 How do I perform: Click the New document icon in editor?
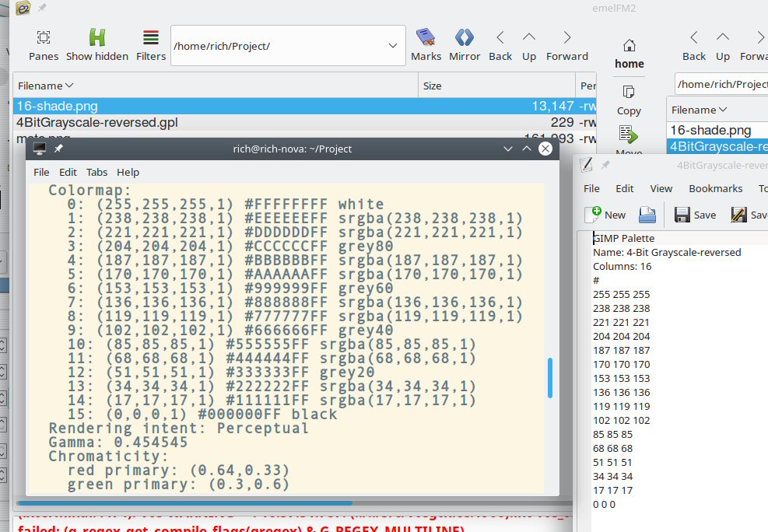point(593,215)
